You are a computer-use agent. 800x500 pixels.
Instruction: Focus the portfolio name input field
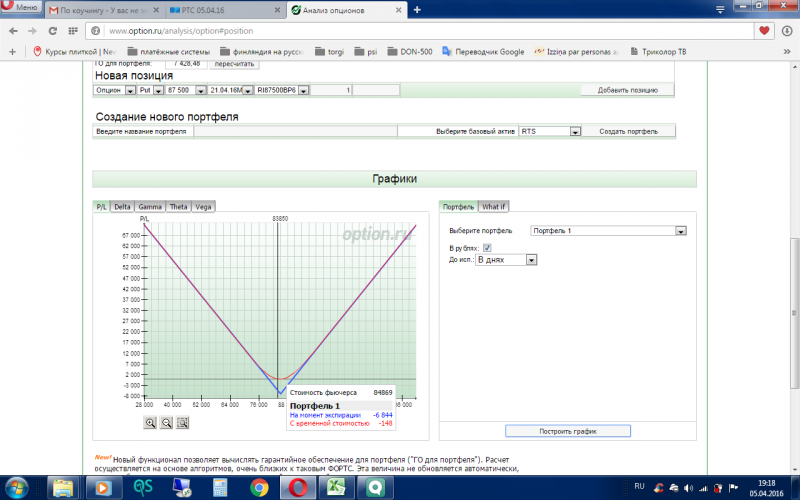[295, 132]
